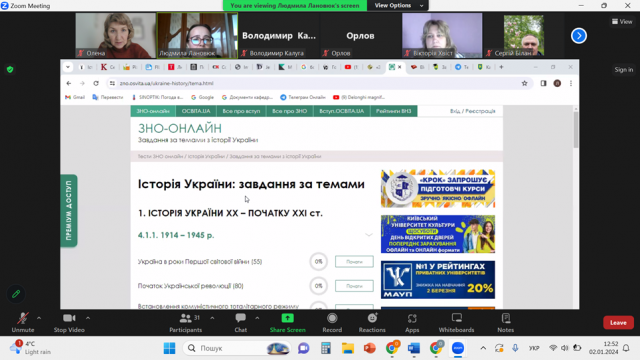
Task: Open browser three-dot menu
Action: coord(571,83)
